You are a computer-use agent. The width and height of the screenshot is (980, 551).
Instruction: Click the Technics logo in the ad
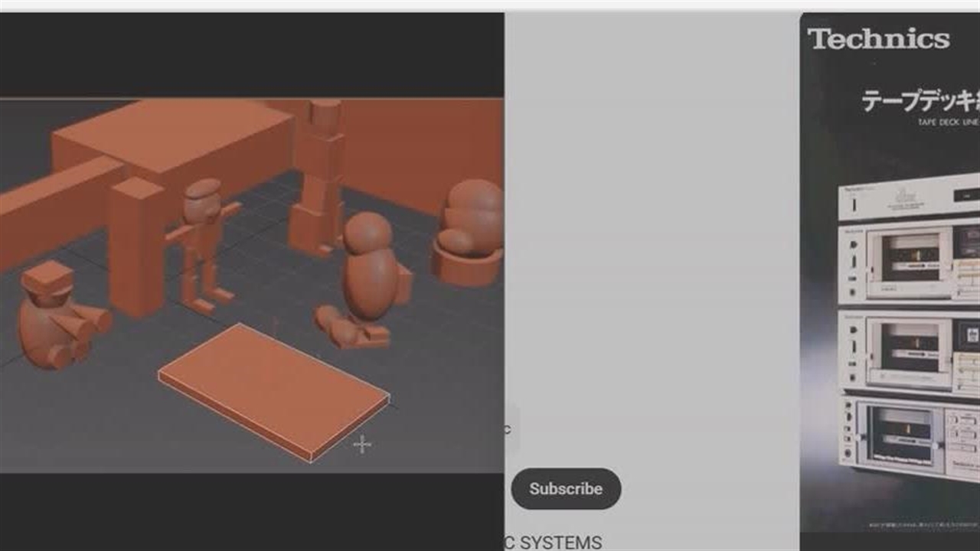(x=878, y=38)
